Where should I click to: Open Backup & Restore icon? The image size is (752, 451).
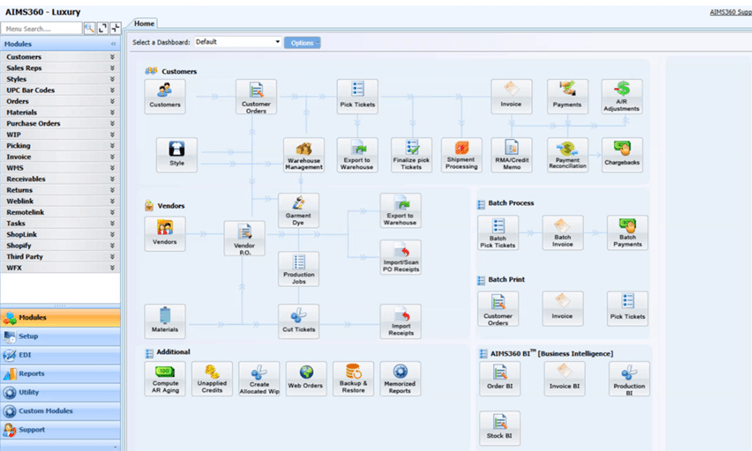click(x=353, y=379)
